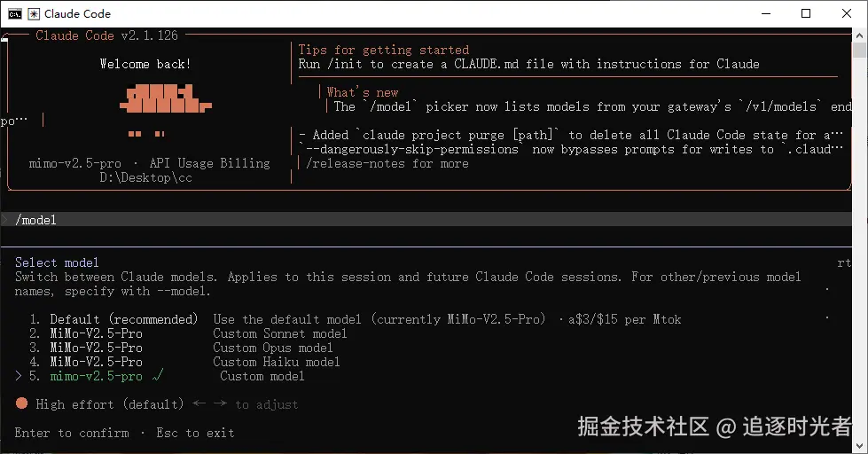
Task: Select option 1 Default (recommended)
Action: (x=355, y=319)
